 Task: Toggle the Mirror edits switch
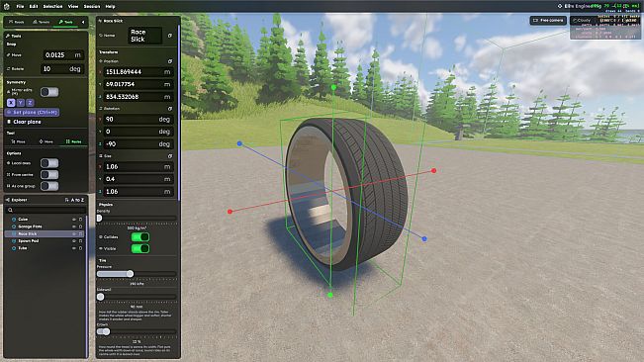click(x=49, y=92)
